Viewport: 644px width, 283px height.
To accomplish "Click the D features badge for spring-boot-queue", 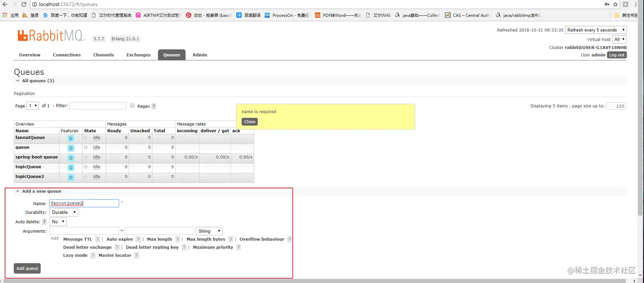I will coord(71,158).
